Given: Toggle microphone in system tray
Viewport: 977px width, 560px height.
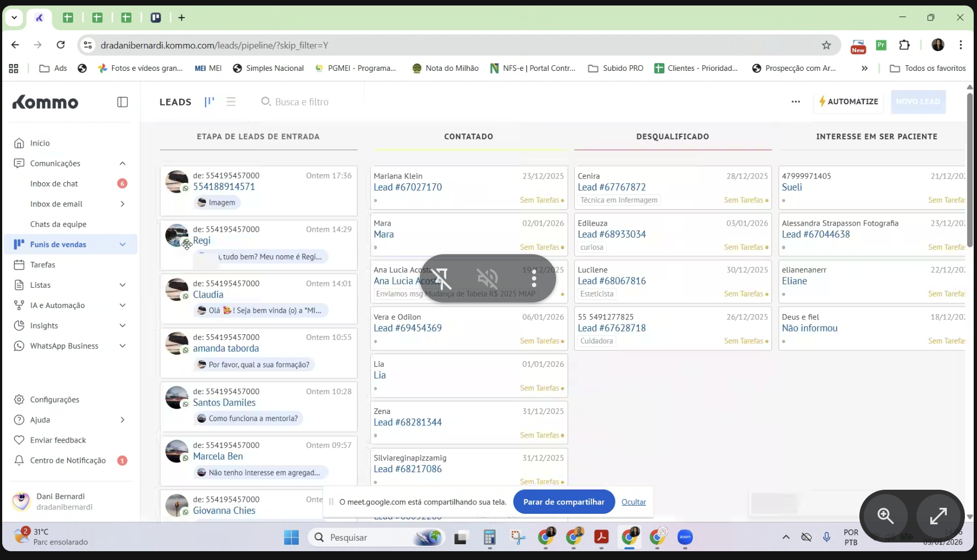Looking at the screenshot, I should [826, 537].
